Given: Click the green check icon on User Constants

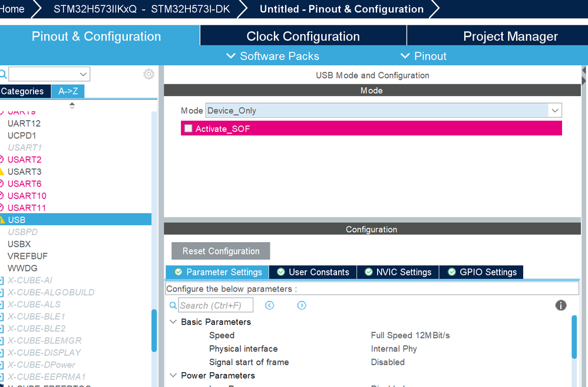Looking at the screenshot, I should click(x=281, y=272).
